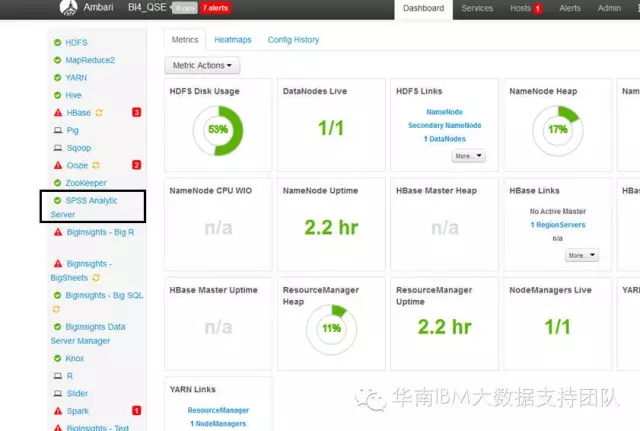Select the Knox service link
Image resolution: width=640 pixels, height=431 pixels.
click(x=75, y=358)
